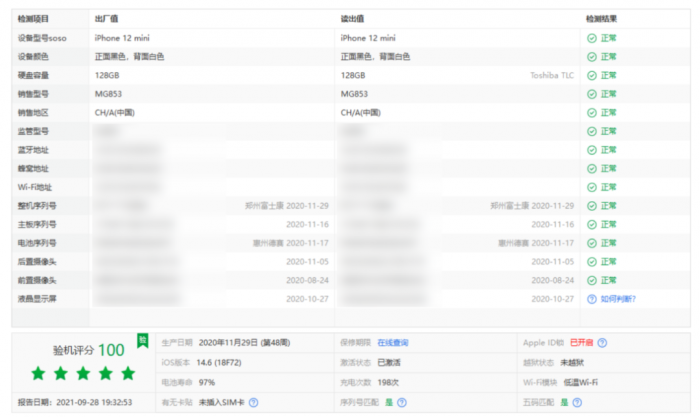Click the 设备型号soso row label

click(42, 38)
